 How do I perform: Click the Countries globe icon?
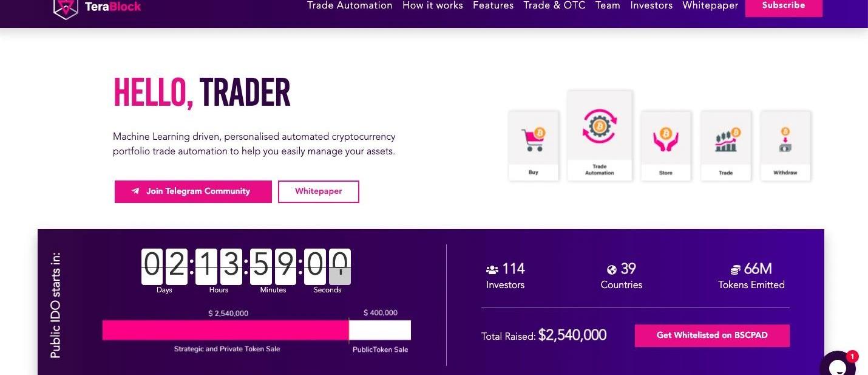point(612,269)
